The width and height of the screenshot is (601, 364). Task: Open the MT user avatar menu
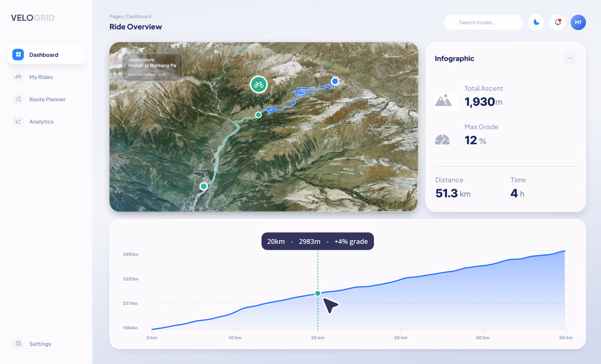pos(578,23)
